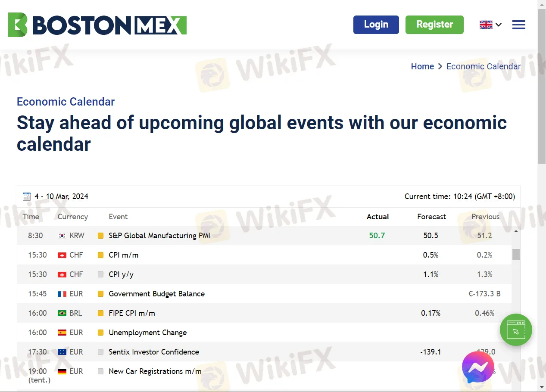This screenshot has height=392, width=546.
Task: Click the calendar icon beside the date range
Action: coord(27,196)
